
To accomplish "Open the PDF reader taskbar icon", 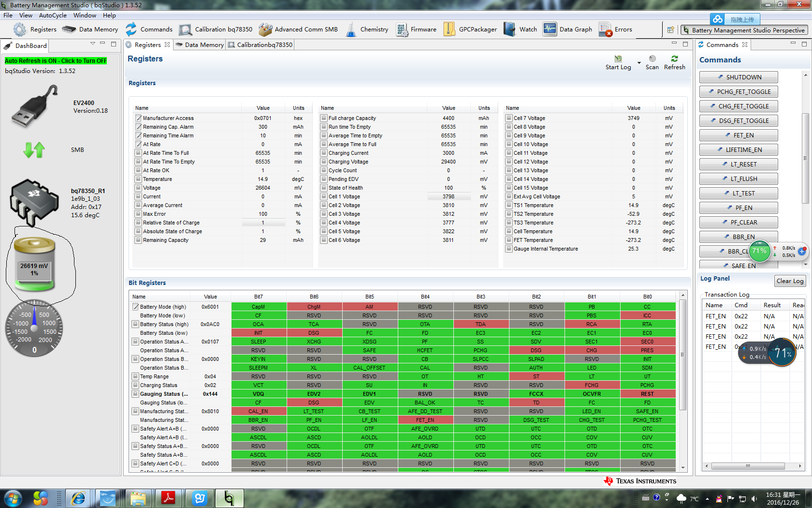I will click(x=168, y=498).
